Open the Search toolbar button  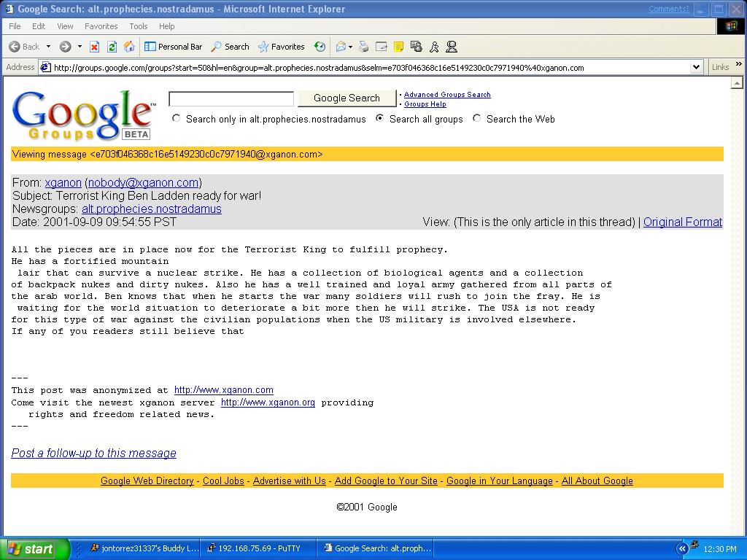(x=231, y=47)
